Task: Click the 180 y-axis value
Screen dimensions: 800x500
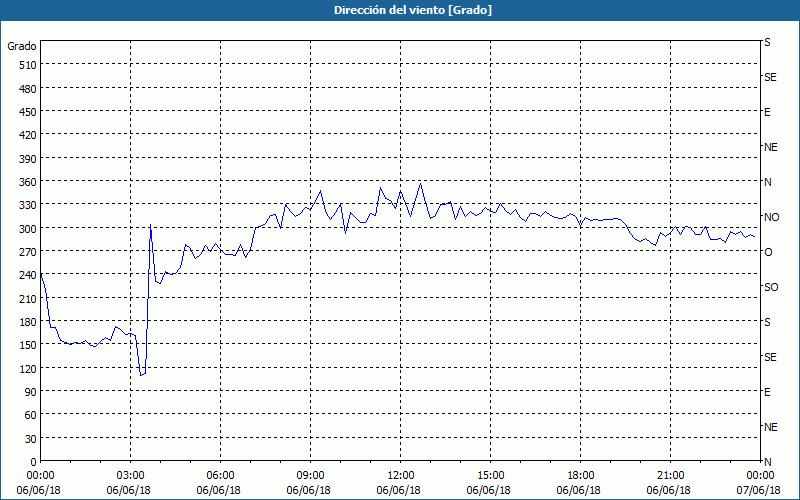Action: (28, 322)
